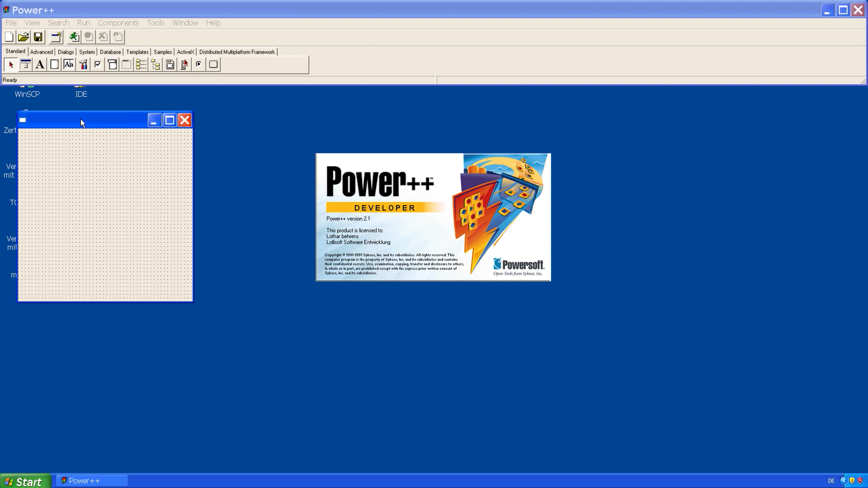This screenshot has width=868, height=488.
Task: Switch to the Database palette tab
Action: click(110, 52)
